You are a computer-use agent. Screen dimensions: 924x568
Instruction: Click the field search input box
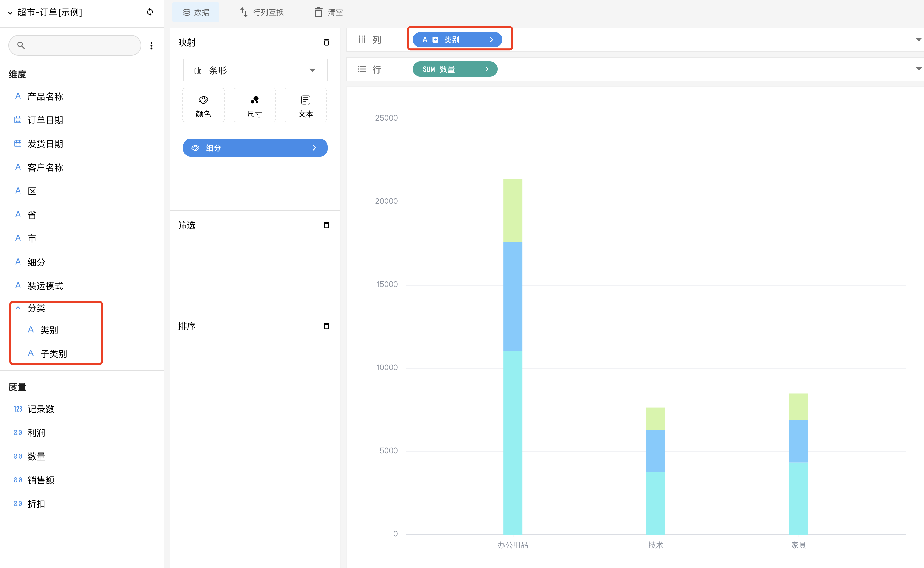(75, 45)
